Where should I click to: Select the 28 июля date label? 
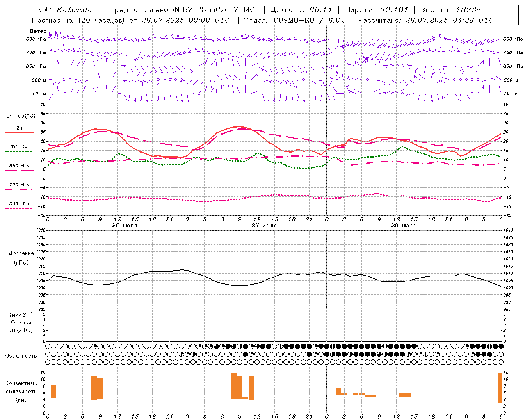(x=404, y=225)
